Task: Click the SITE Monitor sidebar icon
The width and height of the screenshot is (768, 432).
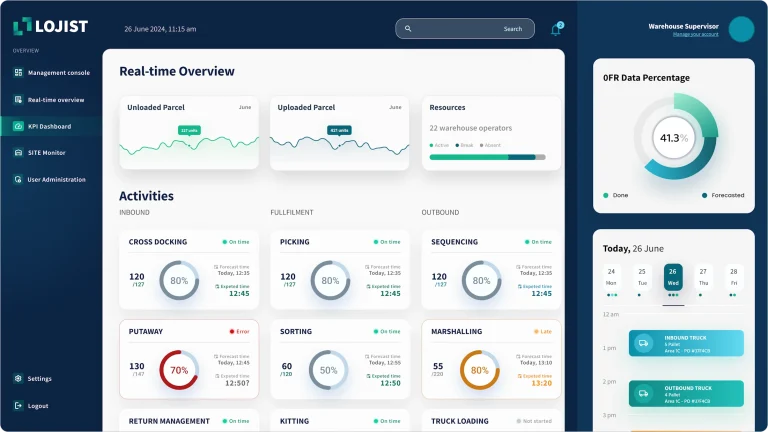Action: pos(18,152)
